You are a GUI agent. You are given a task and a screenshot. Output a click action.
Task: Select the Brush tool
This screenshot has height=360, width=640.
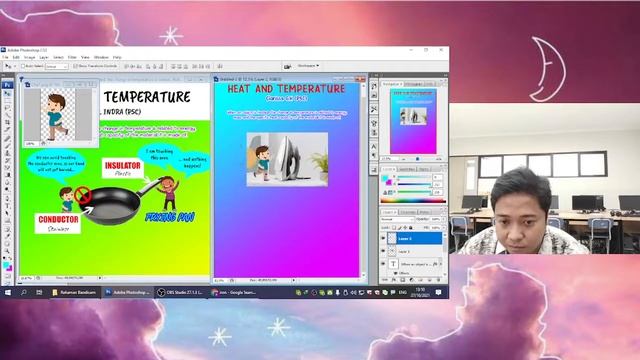tap(7, 146)
